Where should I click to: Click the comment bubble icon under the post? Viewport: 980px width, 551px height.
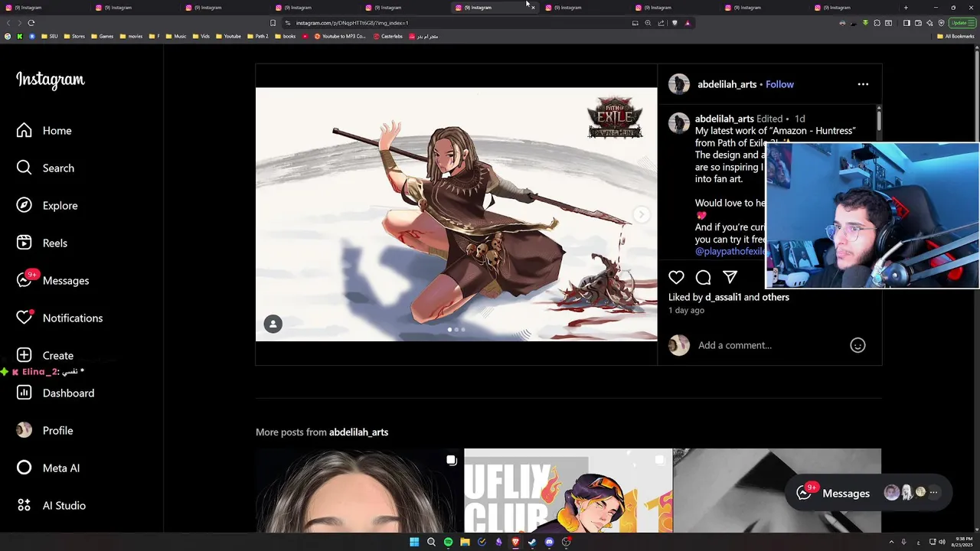703,278
